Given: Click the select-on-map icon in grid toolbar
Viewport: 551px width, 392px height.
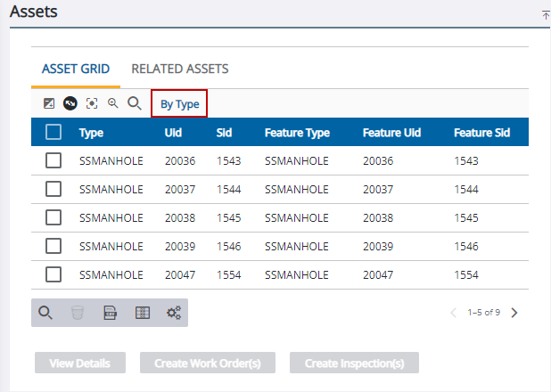Looking at the screenshot, I should [49, 103].
